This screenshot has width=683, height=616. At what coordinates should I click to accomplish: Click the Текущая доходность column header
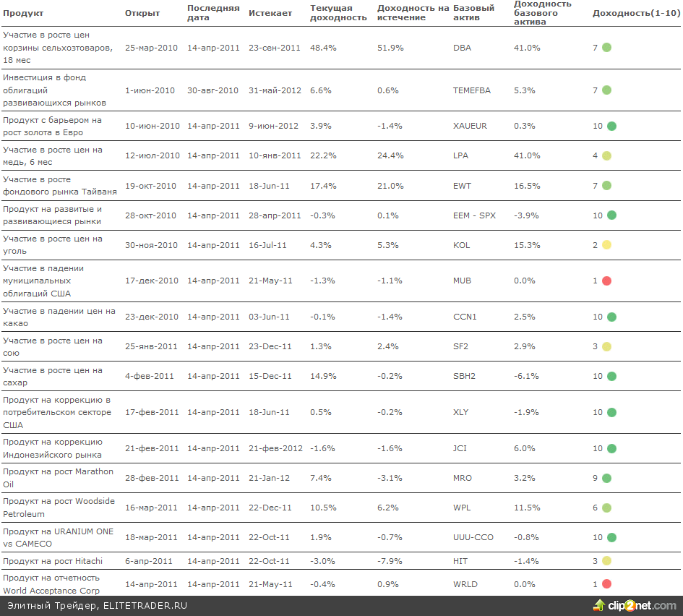pyautogui.click(x=338, y=13)
